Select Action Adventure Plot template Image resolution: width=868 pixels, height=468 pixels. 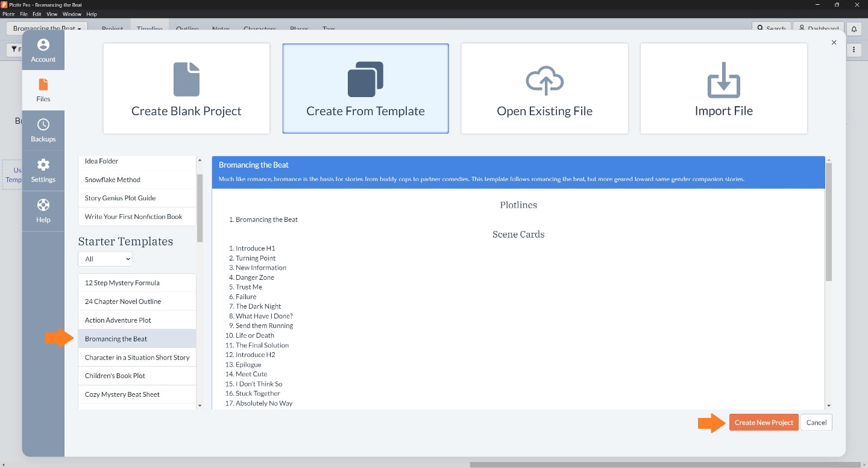coord(137,320)
